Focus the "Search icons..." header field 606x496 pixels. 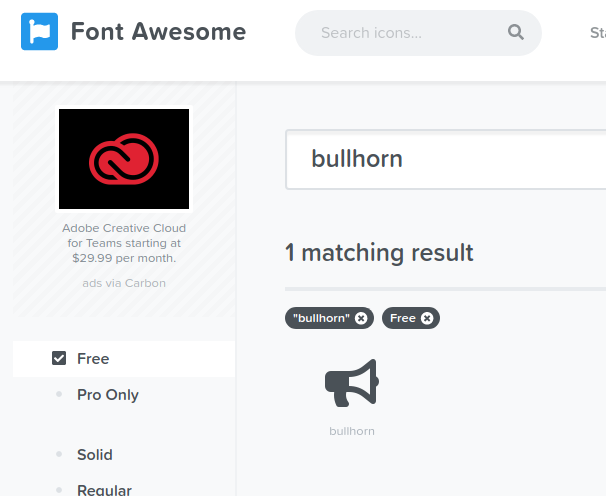[x=410, y=33]
